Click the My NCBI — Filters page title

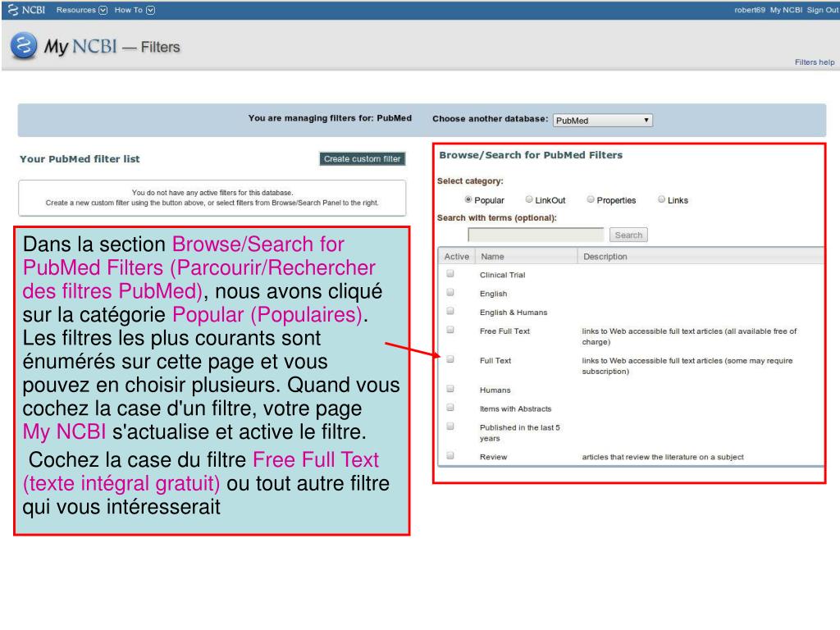coord(112,47)
